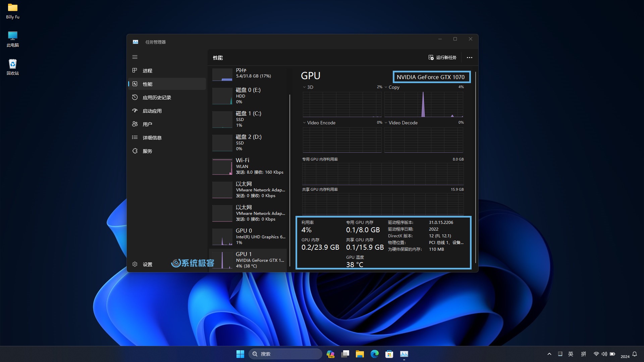Open the 3D graph engine dropdown
Image resolution: width=644 pixels, height=362 pixels.
304,87
